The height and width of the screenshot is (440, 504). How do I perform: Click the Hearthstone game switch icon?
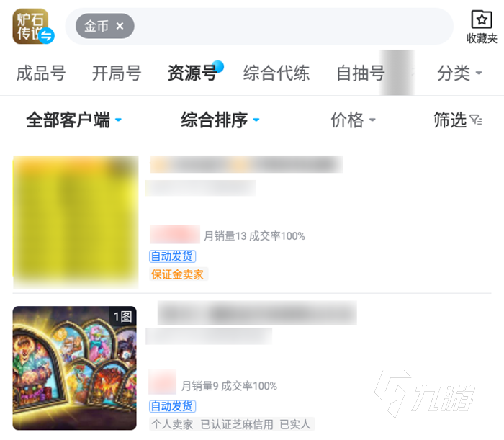(30, 27)
